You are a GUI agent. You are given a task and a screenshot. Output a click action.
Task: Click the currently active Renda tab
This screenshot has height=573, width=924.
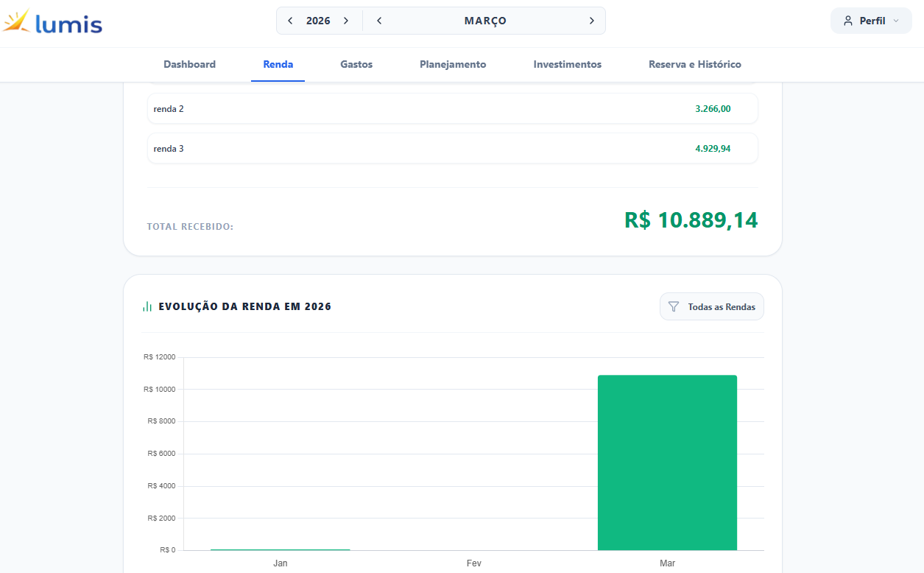(x=278, y=65)
